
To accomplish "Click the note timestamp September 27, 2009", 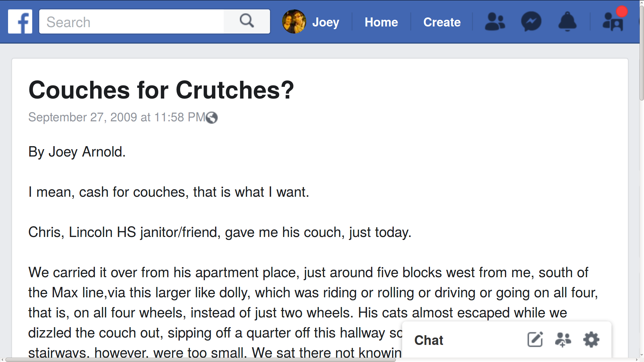I will [116, 117].
